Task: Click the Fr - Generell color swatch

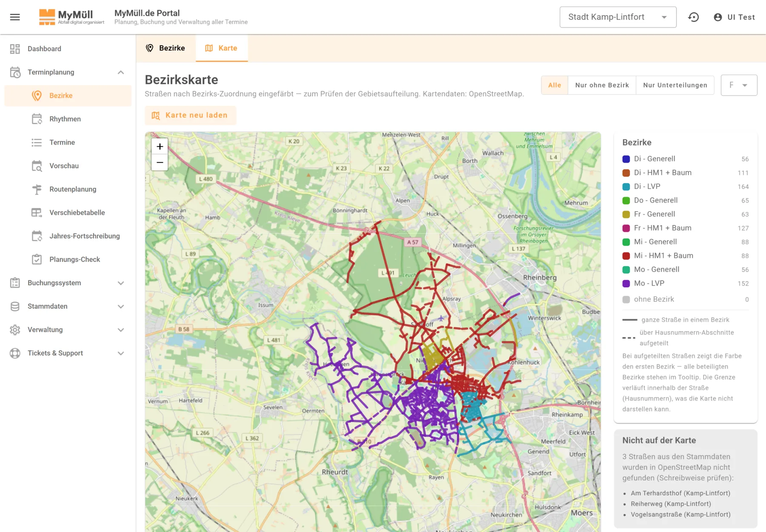Action: 626,215
